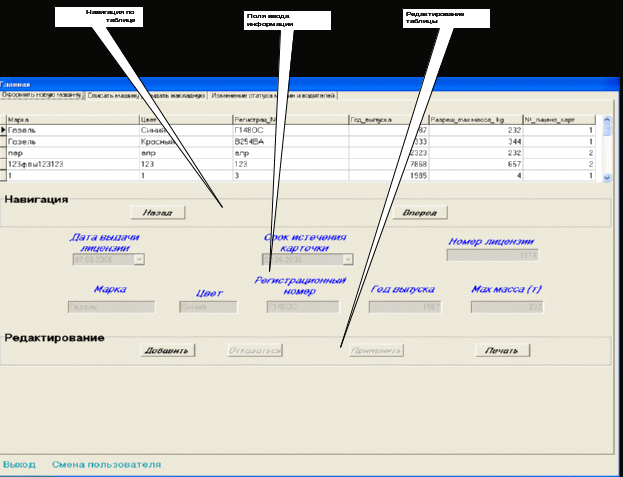Click the Смена пользователя link
The height and width of the screenshot is (477, 623).
tap(106, 464)
